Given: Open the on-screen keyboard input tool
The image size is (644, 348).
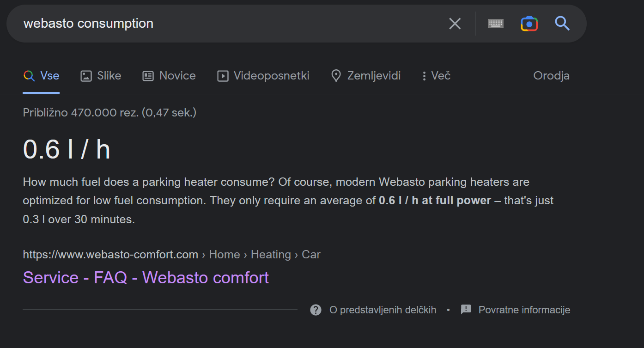Looking at the screenshot, I should coord(496,24).
